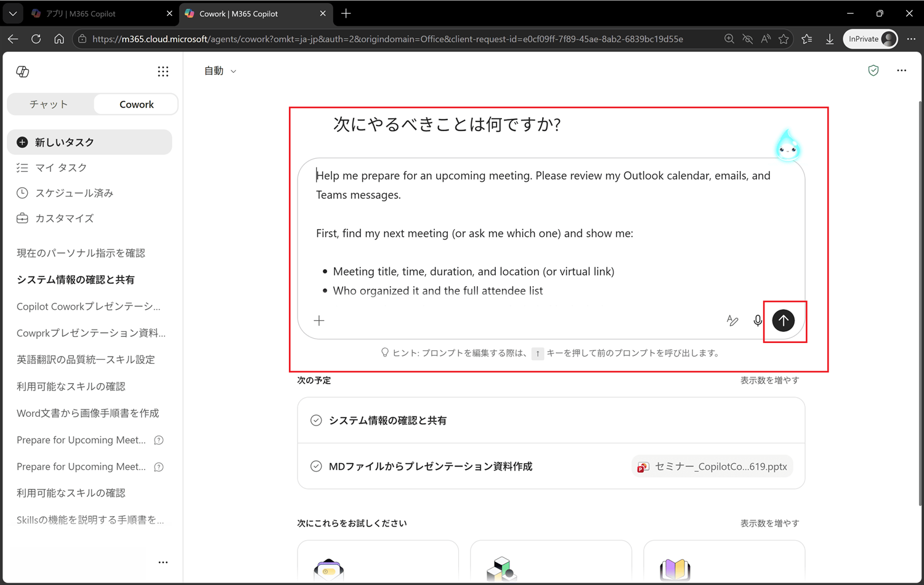Open the prompt rewrite pen icon
Screen dimensions: 924x585
[x=732, y=320]
